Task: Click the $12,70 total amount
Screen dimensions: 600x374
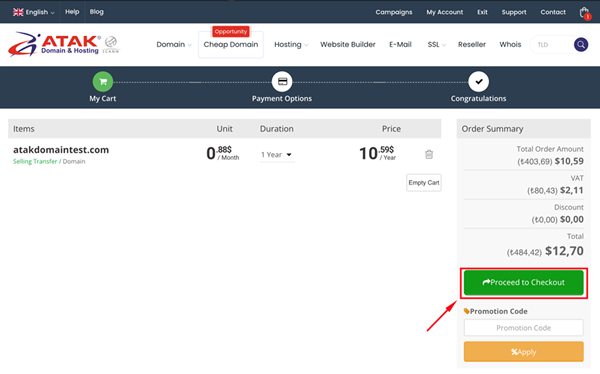Action: (564, 251)
